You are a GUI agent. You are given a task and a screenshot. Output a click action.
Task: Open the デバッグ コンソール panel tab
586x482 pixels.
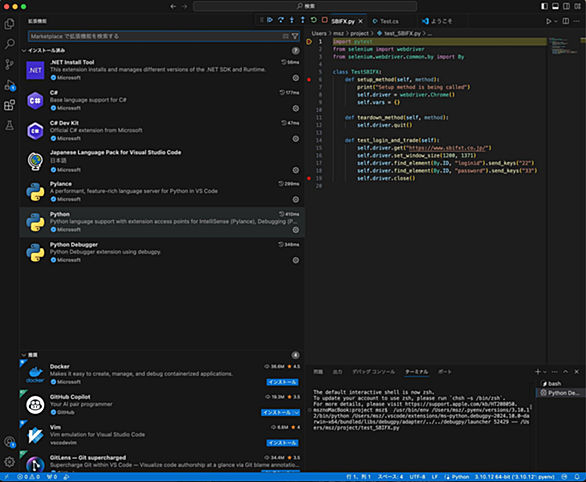[373, 372]
